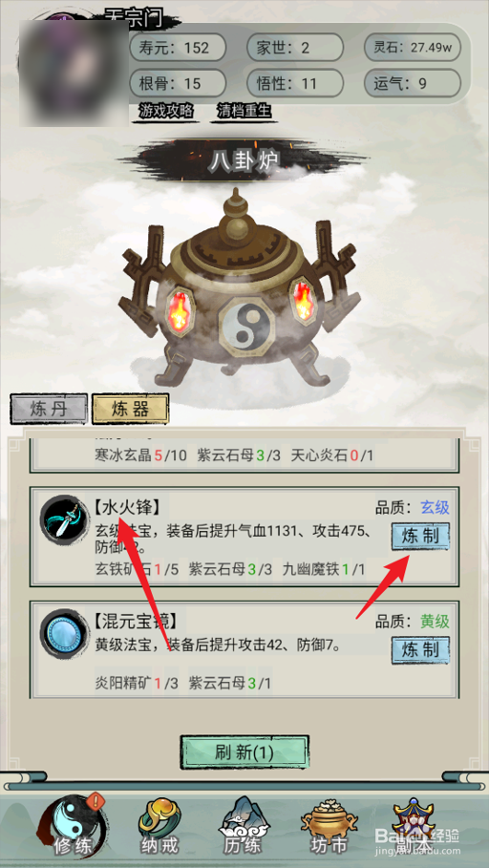Tap the 灵石 27.49w stat pill

pyautogui.click(x=413, y=47)
